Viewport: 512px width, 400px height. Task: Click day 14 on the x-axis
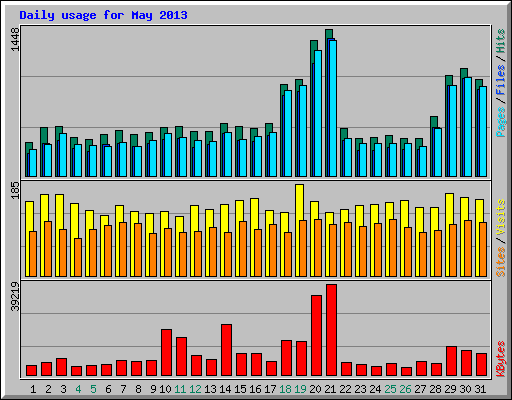click(225, 389)
